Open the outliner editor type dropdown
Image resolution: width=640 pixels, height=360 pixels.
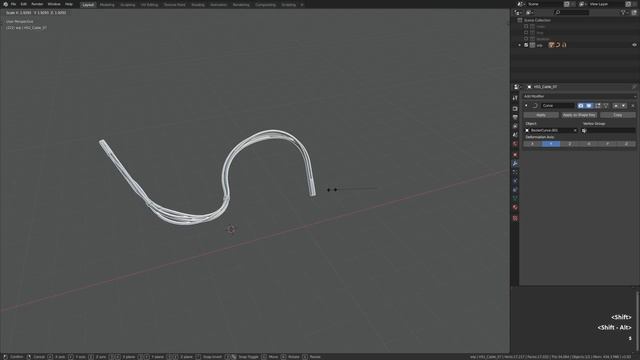[x=517, y=13]
